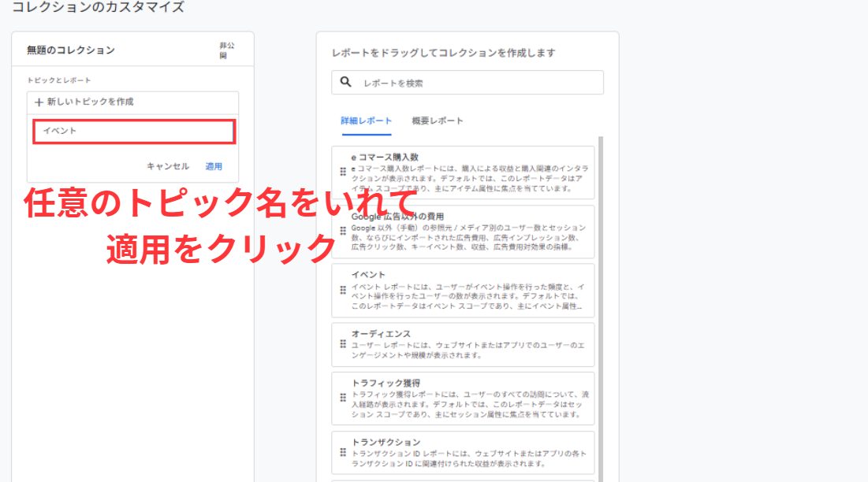The width and height of the screenshot is (868, 482).
Task: Click drag handle of イベント report card
Action: (343, 290)
